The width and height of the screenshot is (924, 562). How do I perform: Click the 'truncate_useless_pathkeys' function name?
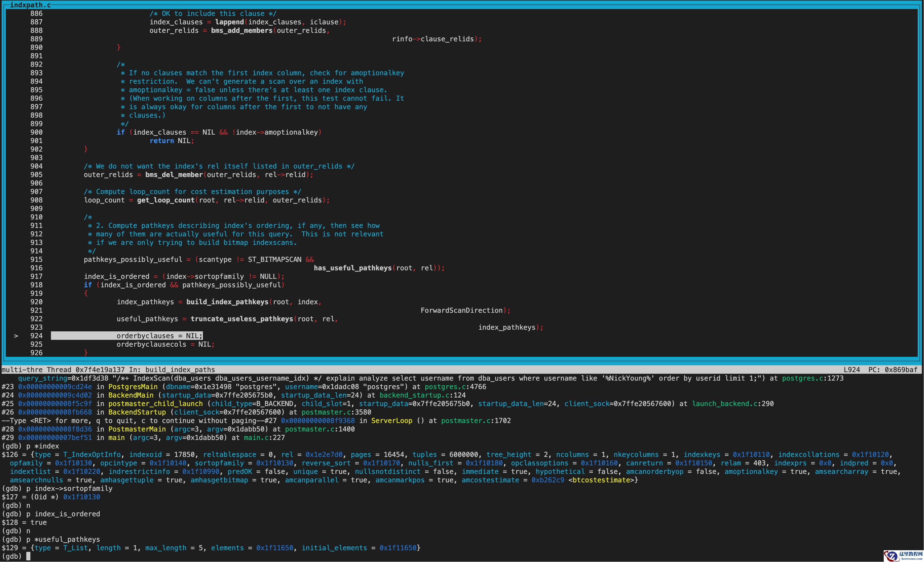pyautogui.click(x=242, y=319)
